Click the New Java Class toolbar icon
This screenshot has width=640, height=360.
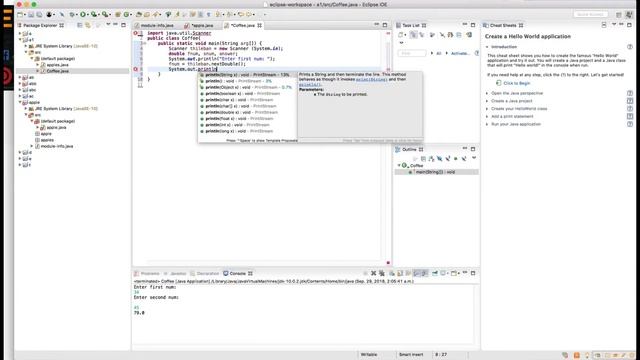pos(127,14)
